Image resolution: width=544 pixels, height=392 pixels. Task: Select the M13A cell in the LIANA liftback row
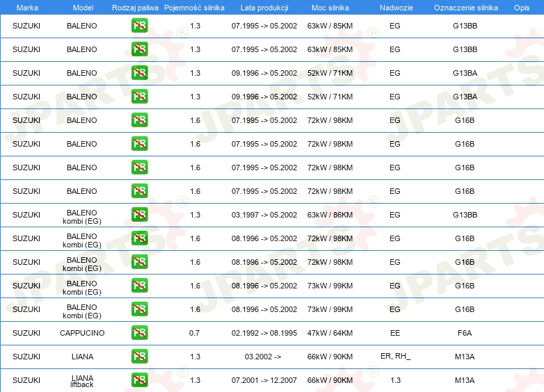[x=465, y=380]
